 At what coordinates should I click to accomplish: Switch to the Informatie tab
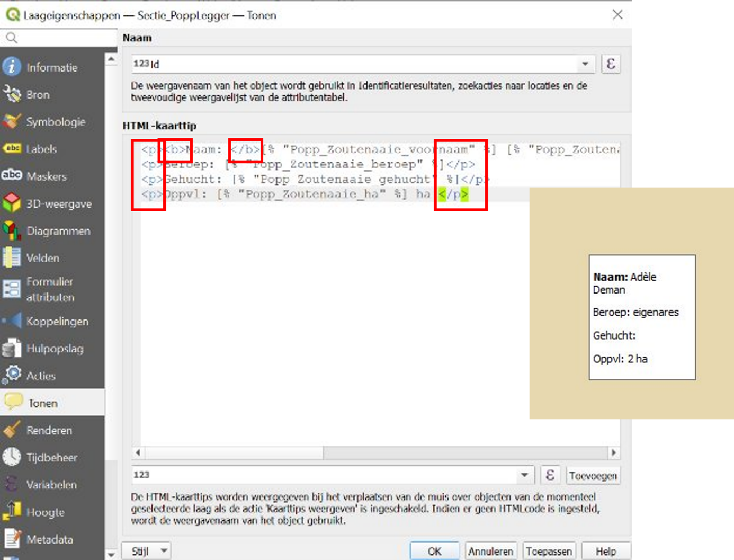pyautogui.click(x=12, y=67)
